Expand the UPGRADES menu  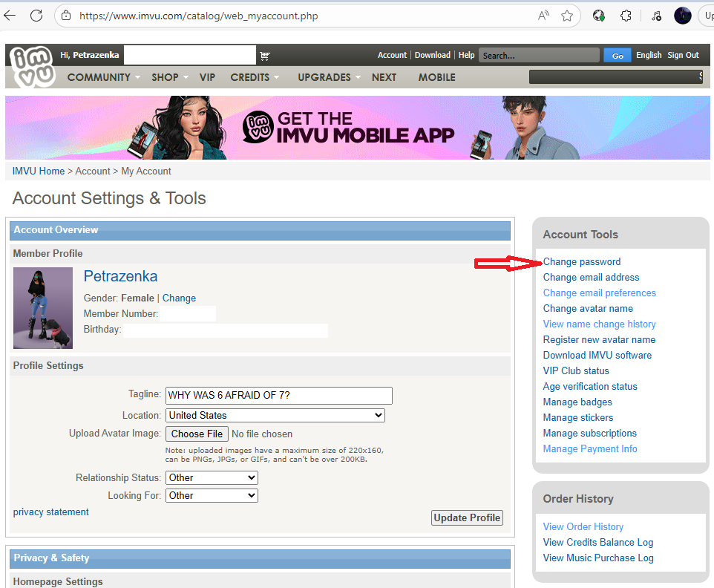tap(329, 77)
